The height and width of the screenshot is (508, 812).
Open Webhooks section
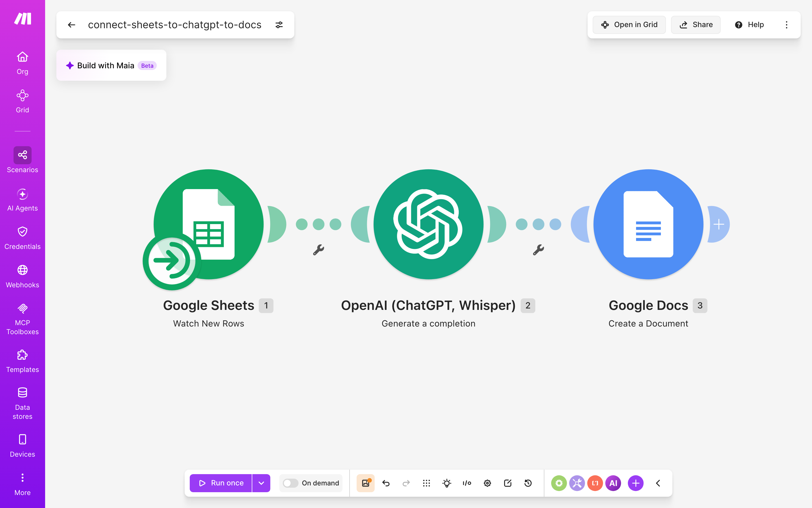(x=23, y=277)
